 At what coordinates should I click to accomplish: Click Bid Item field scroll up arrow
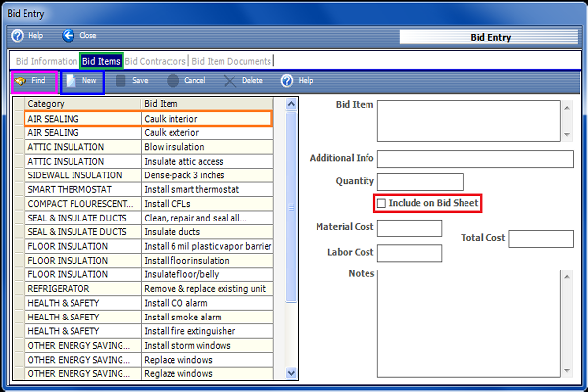pos(567,108)
